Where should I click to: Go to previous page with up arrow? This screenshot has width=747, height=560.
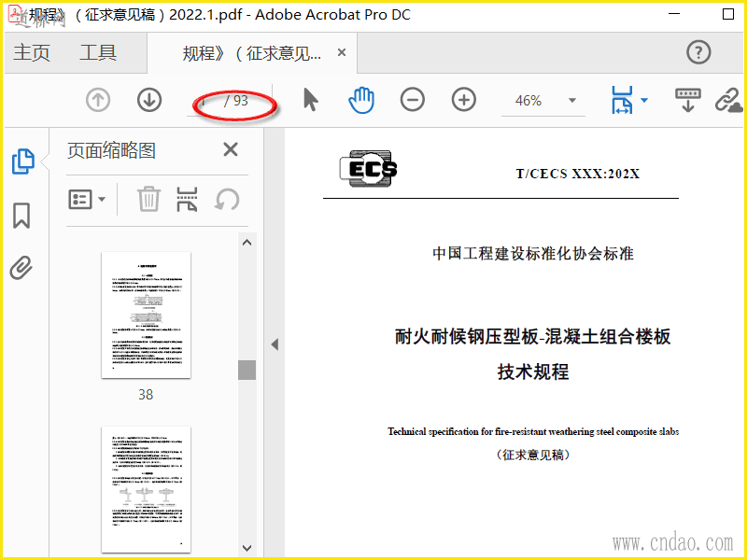(98, 100)
